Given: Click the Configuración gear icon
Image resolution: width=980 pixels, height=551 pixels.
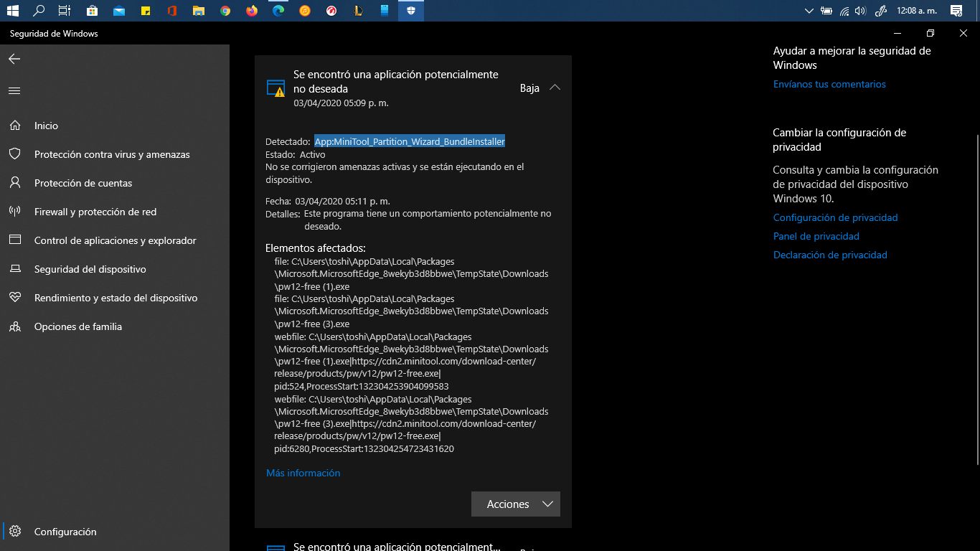Looking at the screenshot, I should point(14,532).
